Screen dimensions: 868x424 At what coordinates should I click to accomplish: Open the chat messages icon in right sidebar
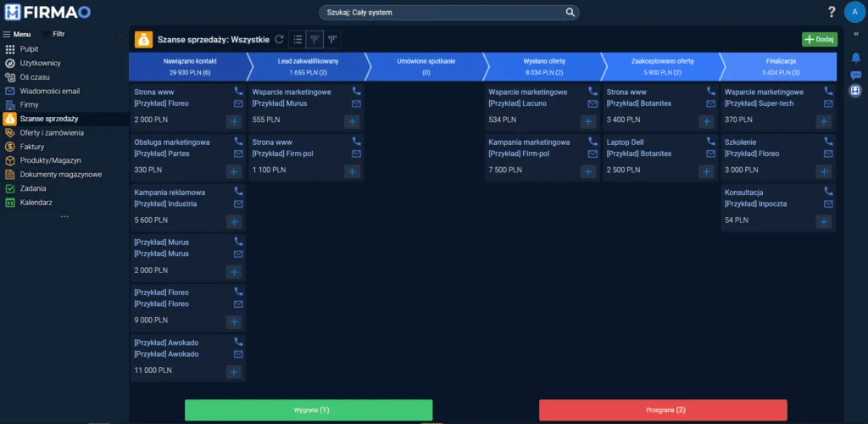[x=855, y=75]
